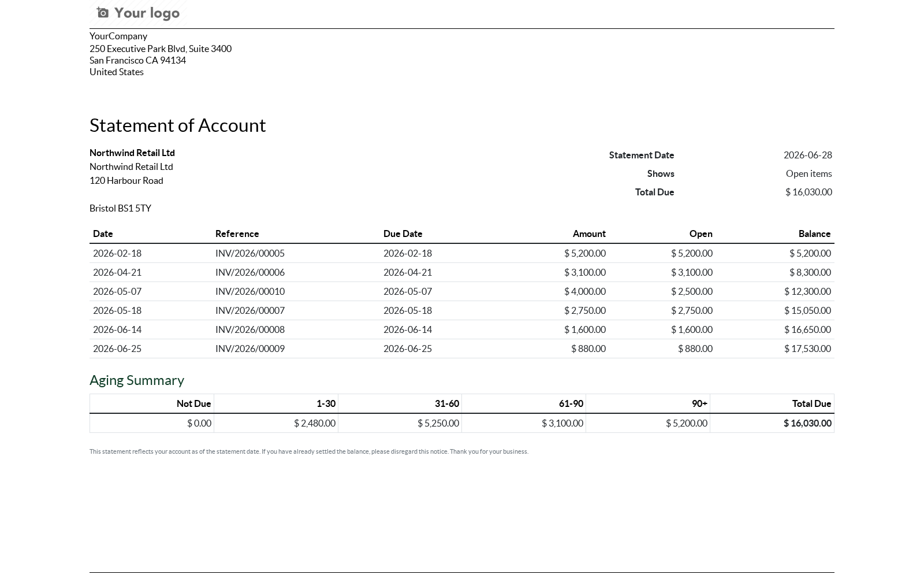Screen dimensions: 924x578
Task: Click the 'Due Date' column header
Action: pyautogui.click(x=403, y=234)
